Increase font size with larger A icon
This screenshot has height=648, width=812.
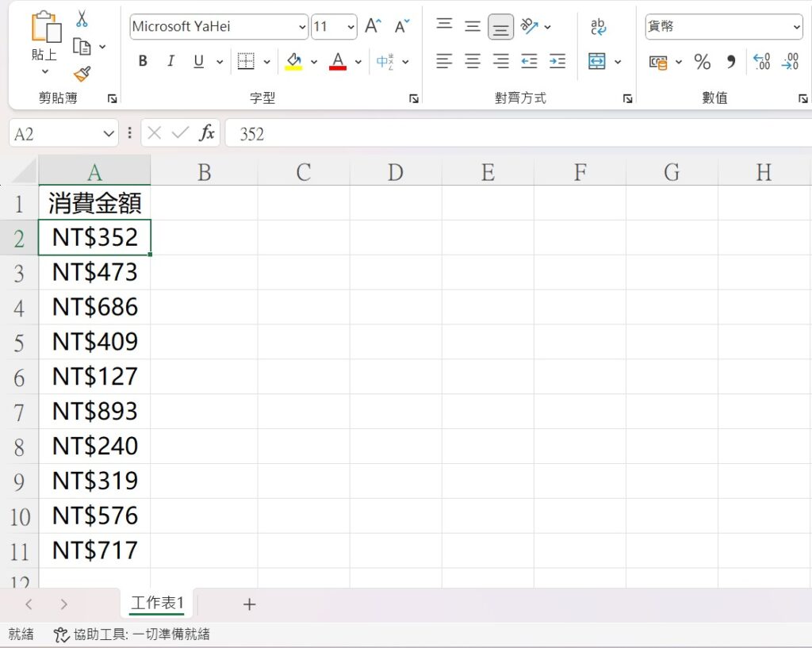click(x=373, y=26)
